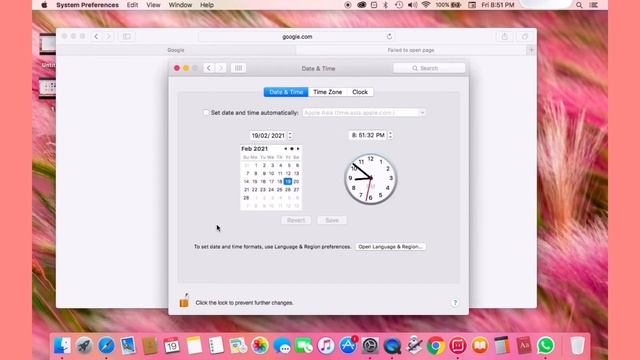
Task: Switch to the Time Zone tab
Action: point(327,92)
